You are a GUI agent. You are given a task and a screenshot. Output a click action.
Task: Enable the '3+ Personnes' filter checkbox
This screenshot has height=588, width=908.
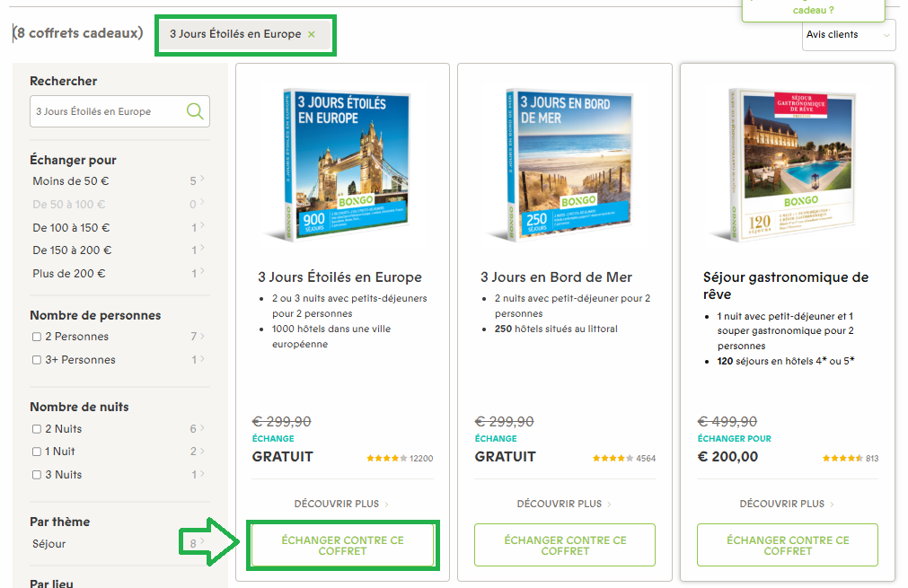37,360
